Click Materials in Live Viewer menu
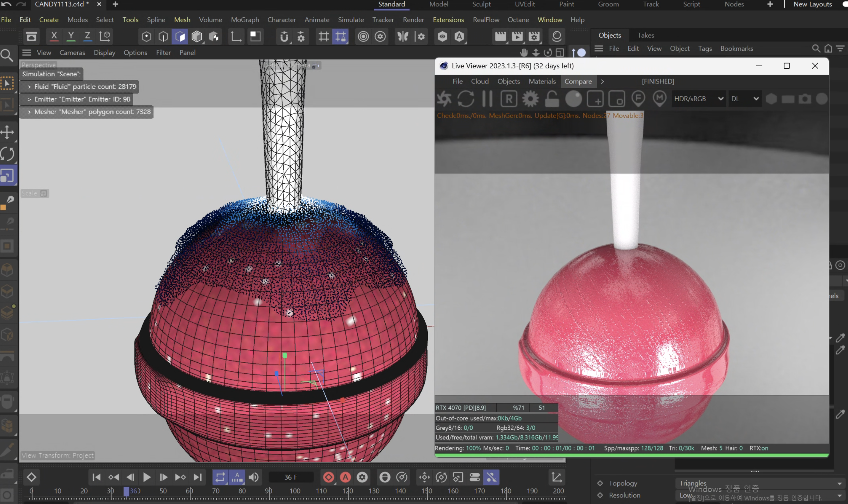848x504 pixels. point(542,81)
